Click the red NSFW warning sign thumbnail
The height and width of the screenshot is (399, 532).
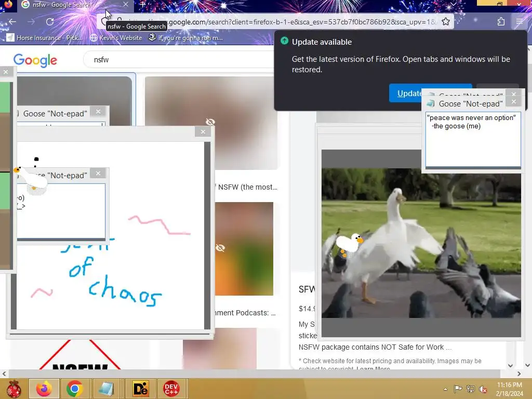pos(80,354)
